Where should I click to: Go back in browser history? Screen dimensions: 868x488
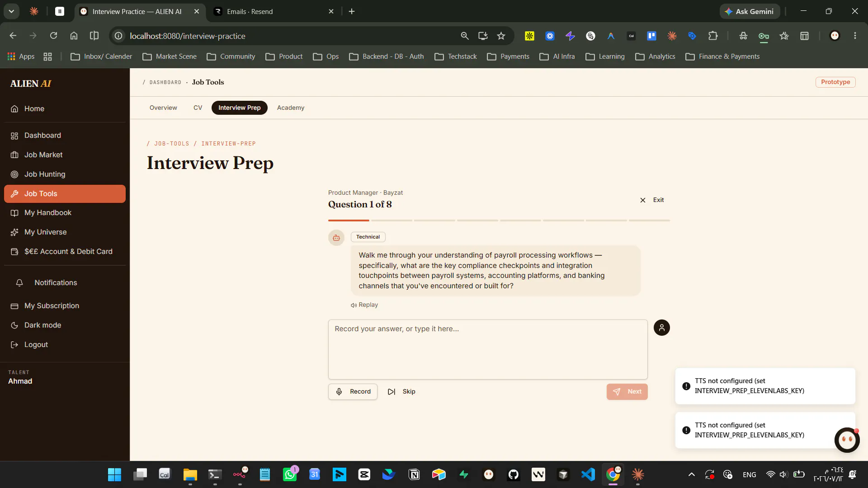point(13,36)
